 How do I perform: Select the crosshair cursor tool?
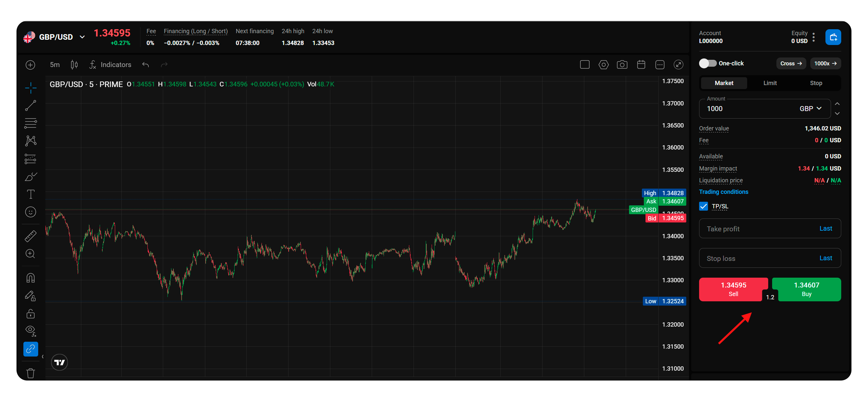pos(30,88)
